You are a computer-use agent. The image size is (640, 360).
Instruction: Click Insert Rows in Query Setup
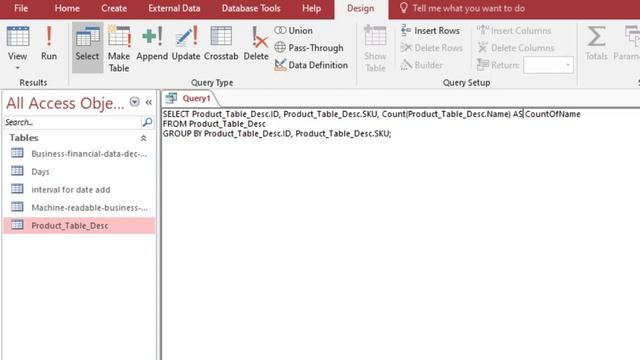click(430, 31)
